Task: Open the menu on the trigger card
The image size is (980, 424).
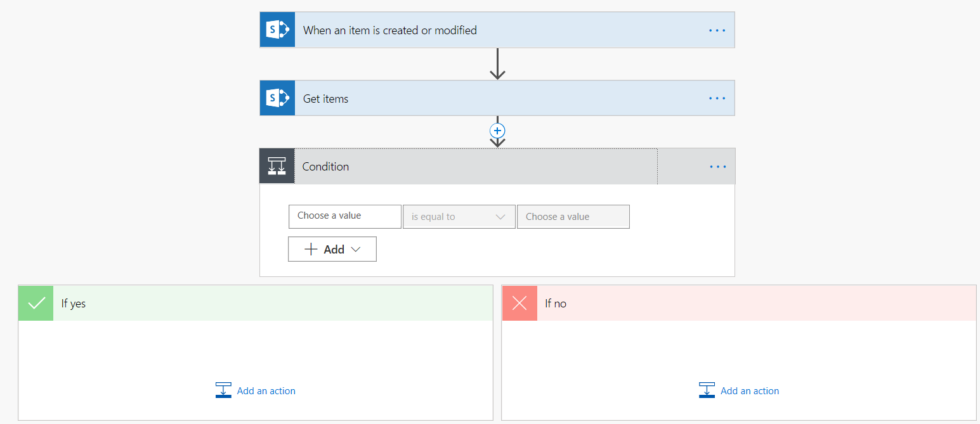Action: (x=717, y=29)
